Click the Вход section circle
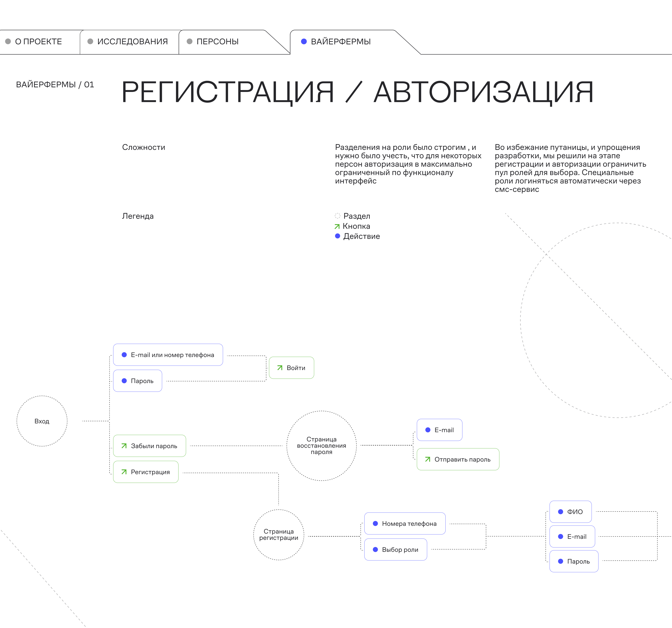This screenshot has height=628, width=672. click(x=42, y=421)
